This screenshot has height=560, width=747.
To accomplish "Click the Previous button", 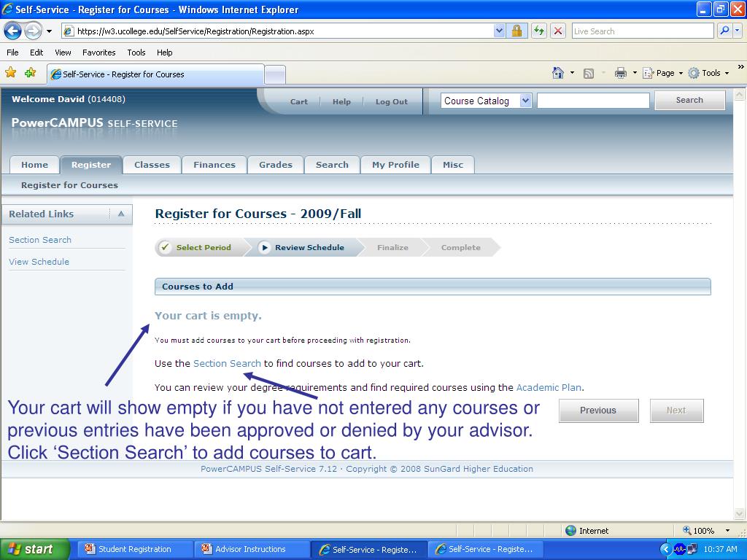I will [598, 411].
